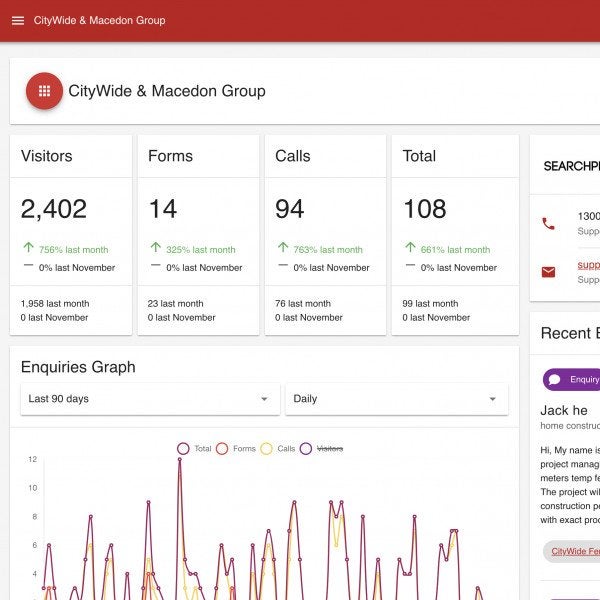Viewport: 600px width, 600px height.
Task: Click the Total card heading
Action: 419,156
